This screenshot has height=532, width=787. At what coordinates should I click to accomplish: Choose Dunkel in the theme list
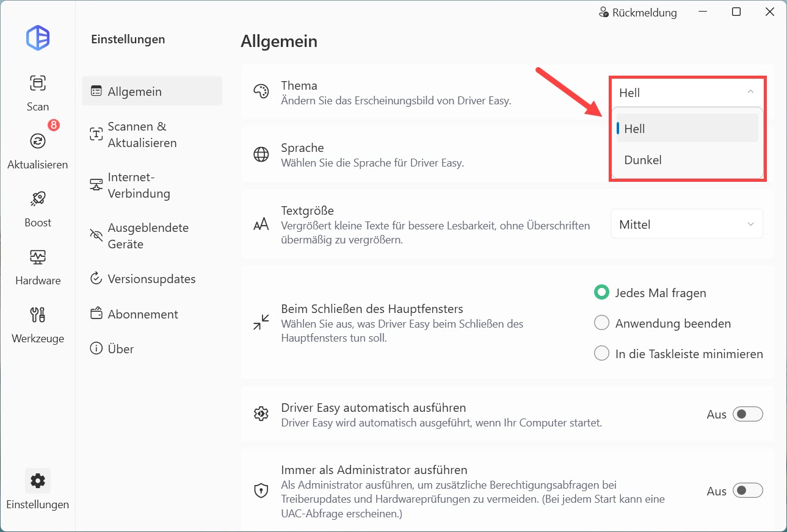[687, 160]
